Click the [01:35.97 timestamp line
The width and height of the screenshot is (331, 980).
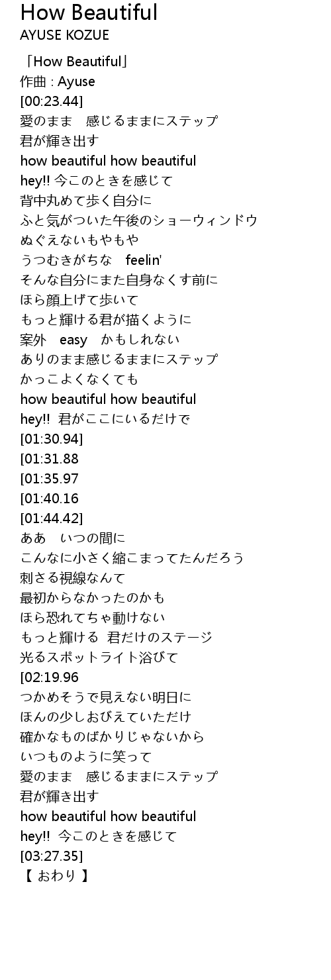click(x=50, y=479)
